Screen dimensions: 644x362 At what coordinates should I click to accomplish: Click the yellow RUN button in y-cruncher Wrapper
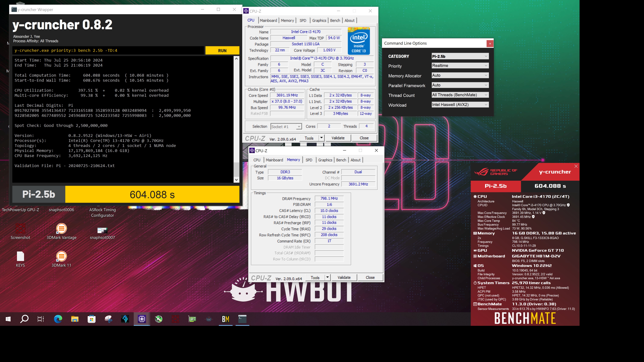coord(222,51)
